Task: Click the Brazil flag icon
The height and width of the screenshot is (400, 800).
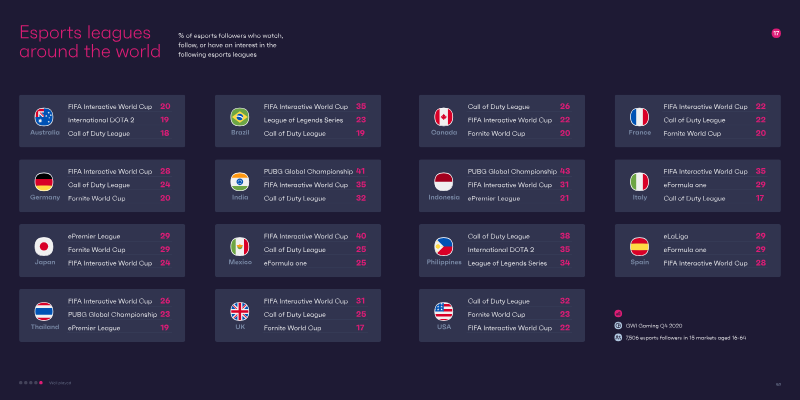Action: tap(240, 117)
